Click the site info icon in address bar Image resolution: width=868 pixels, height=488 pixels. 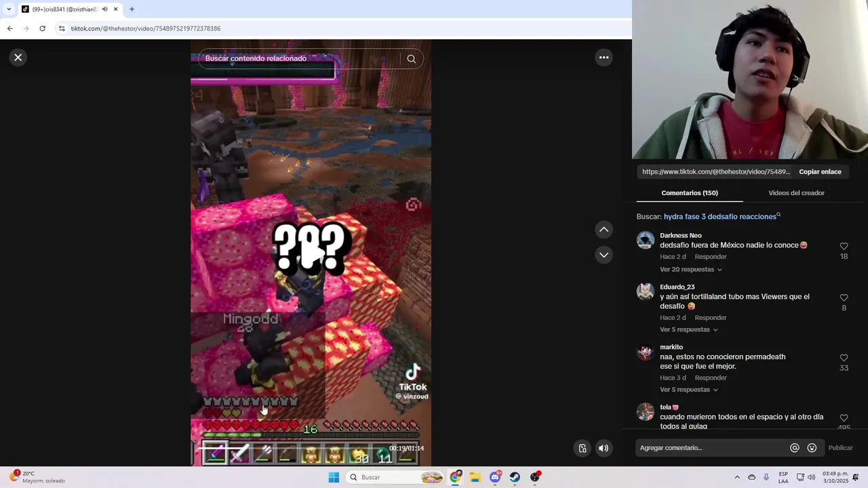[62, 28]
